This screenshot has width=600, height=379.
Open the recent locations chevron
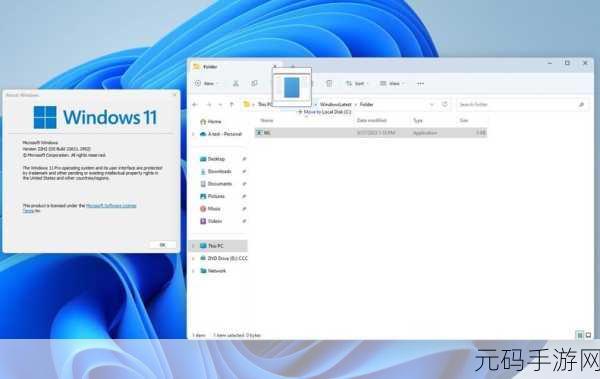tap(220, 105)
